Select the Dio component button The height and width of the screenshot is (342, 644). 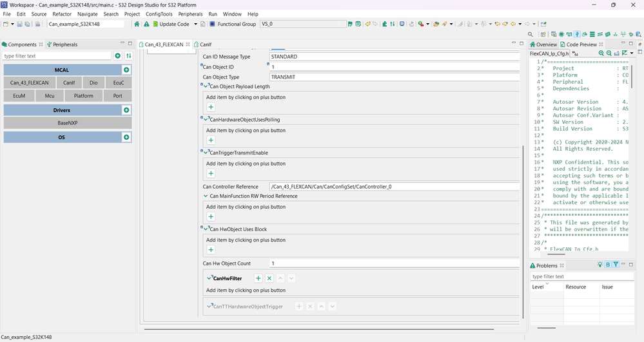tap(93, 82)
